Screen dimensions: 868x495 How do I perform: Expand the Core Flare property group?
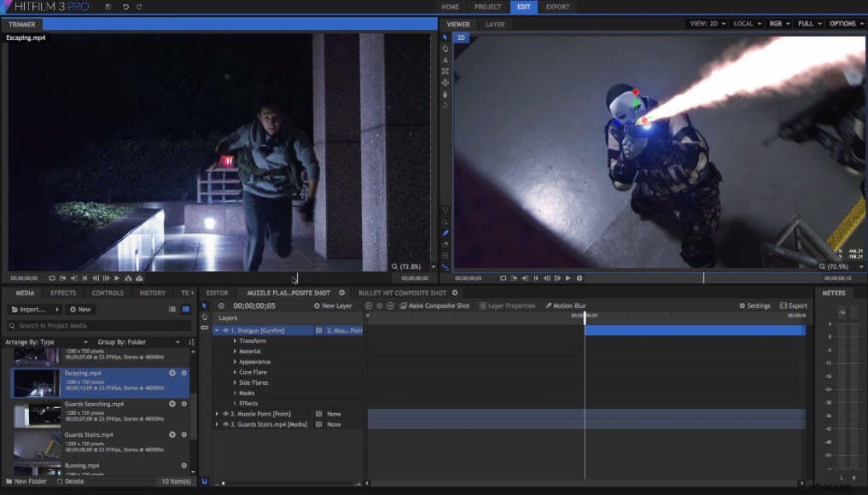(236, 372)
